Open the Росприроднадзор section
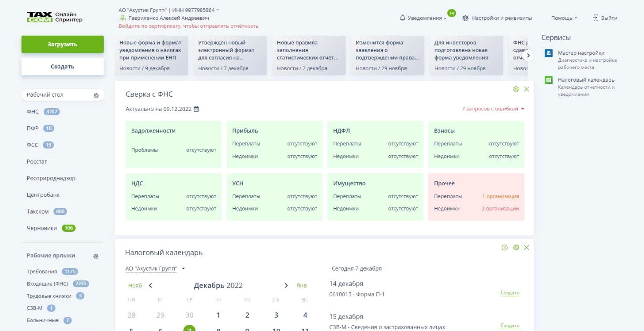This screenshot has height=331, width=644. coord(51,178)
